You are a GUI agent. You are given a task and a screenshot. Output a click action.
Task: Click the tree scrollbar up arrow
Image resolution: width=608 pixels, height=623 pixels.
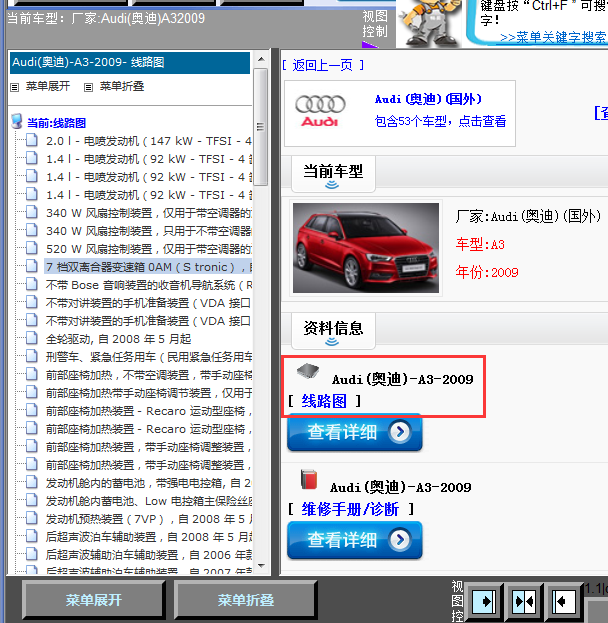click(261, 59)
